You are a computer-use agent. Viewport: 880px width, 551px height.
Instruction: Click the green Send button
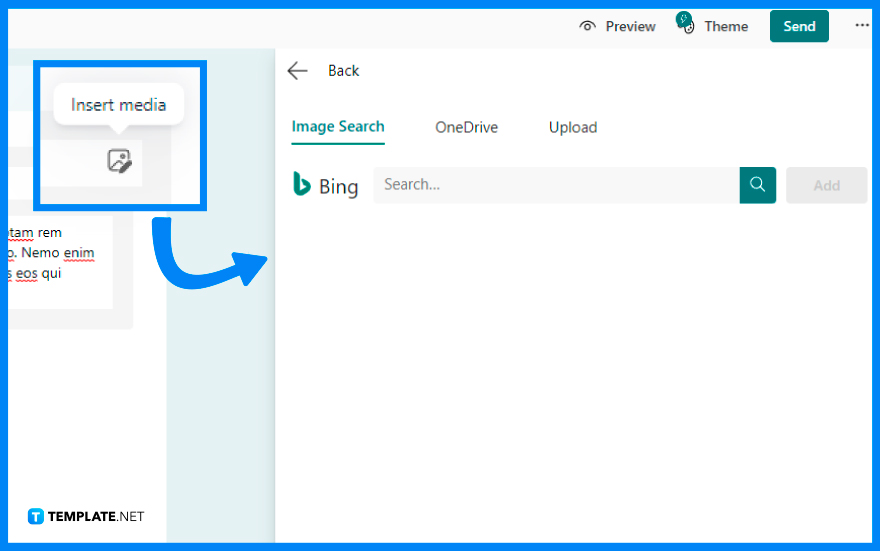799,26
